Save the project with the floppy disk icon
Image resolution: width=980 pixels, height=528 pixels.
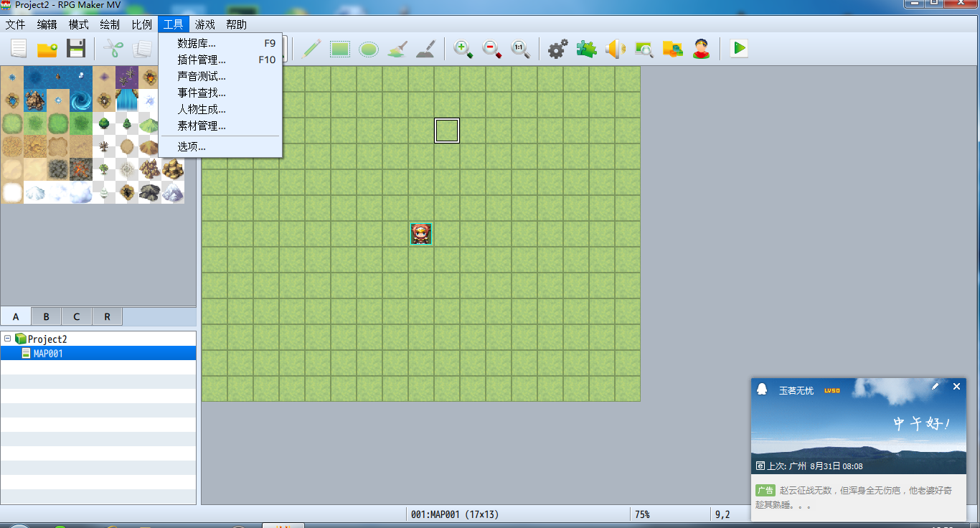click(76, 49)
